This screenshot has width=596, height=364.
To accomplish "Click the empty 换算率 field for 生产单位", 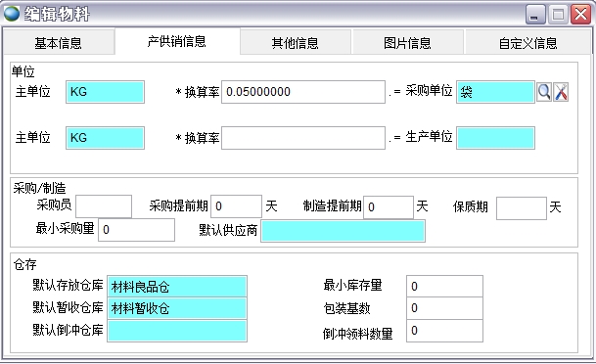I will (x=303, y=138).
